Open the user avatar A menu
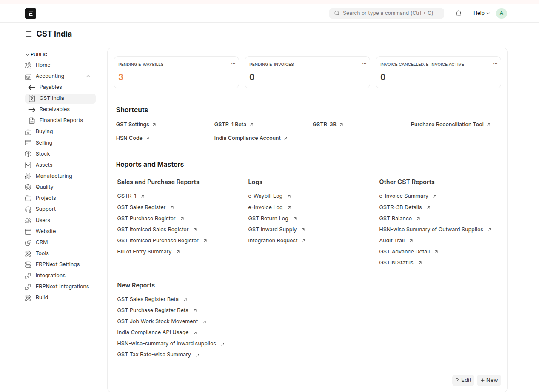539x392 pixels. click(x=502, y=13)
